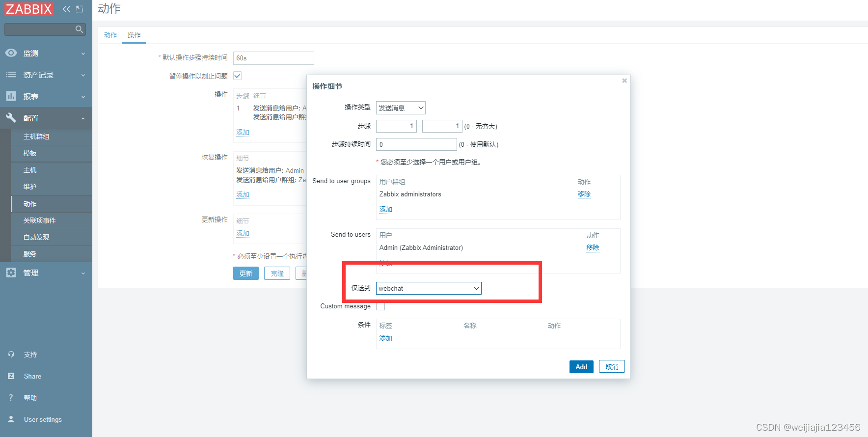The image size is (868, 437).
Task: Click 添加 under 恢复操作
Action: click(243, 195)
